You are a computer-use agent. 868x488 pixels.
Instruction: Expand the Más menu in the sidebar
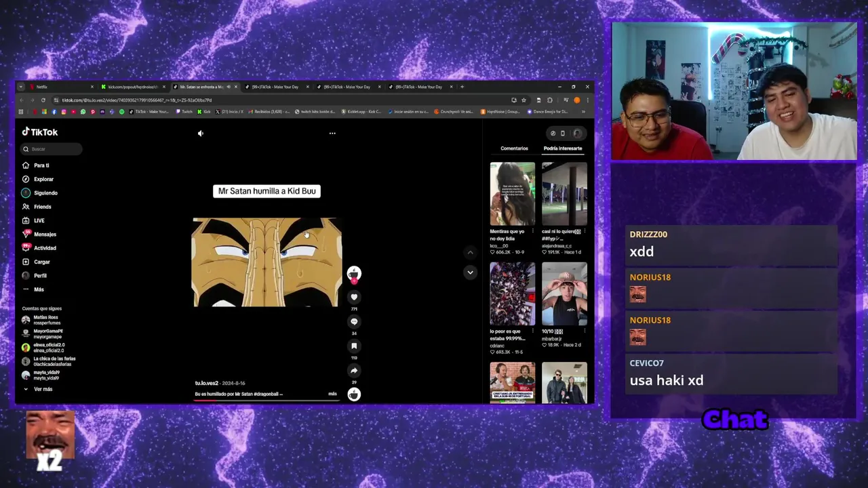click(x=33, y=289)
